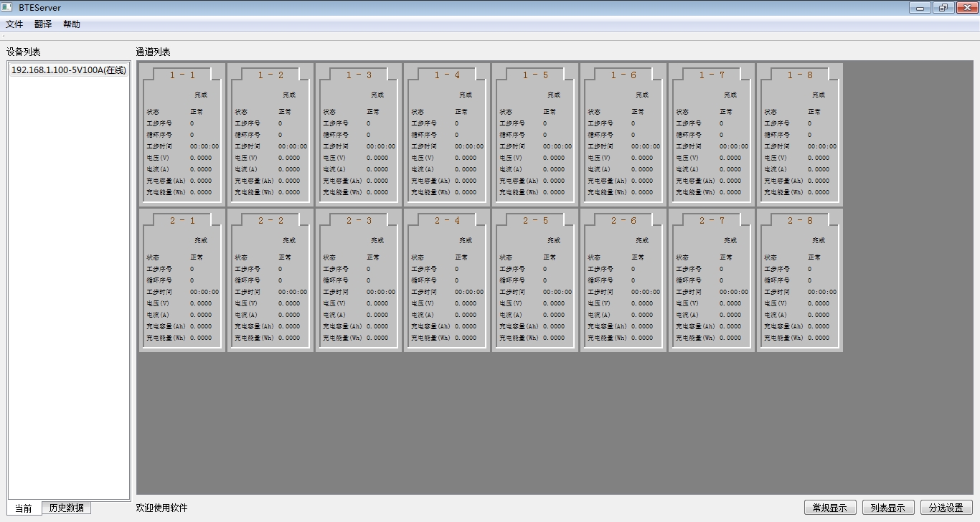The image size is (980, 522).
Task: Click the 常规显示 button
Action: 829,508
